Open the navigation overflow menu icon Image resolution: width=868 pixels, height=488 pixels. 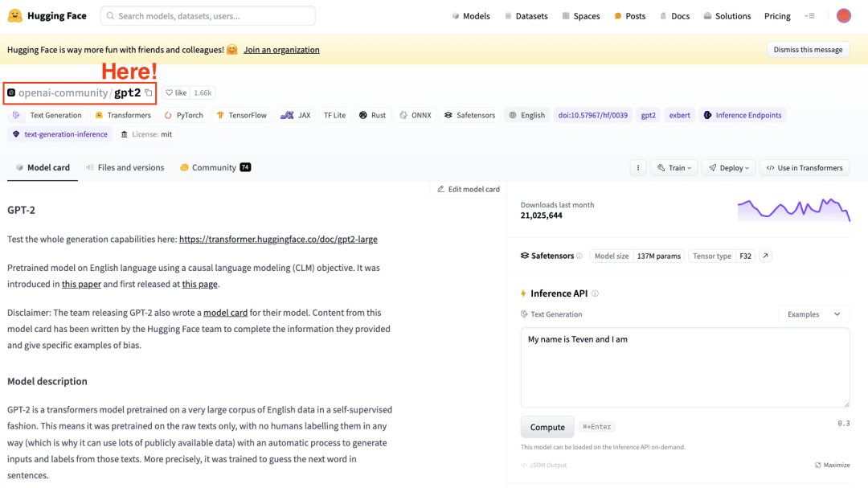[809, 16]
